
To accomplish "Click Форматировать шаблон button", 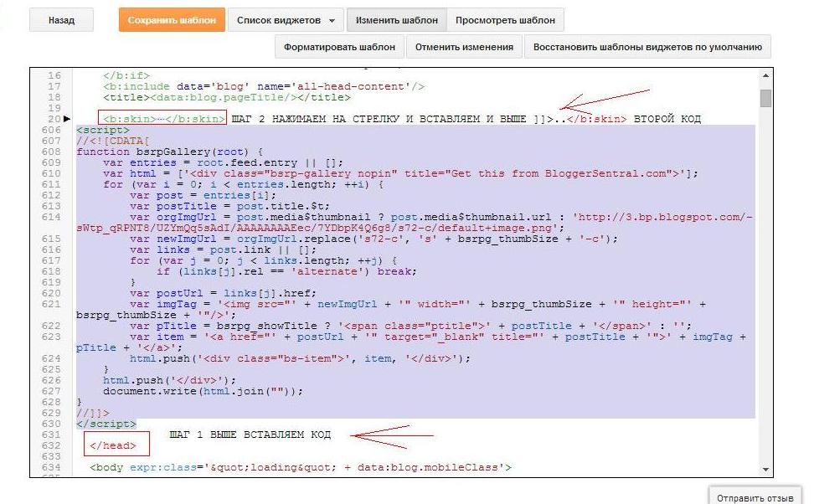I will (x=339, y=47).
